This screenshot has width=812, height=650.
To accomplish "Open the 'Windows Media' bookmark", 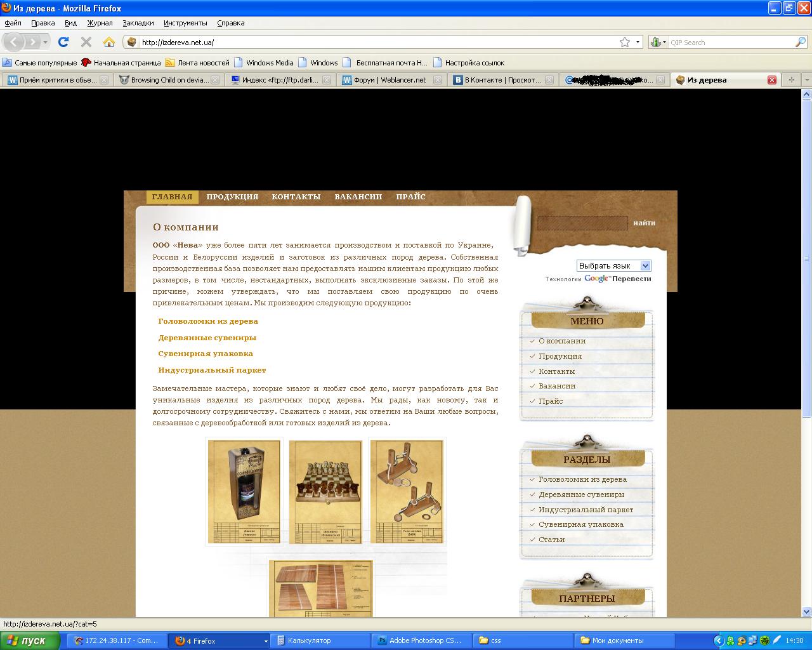I will (263, 62).
